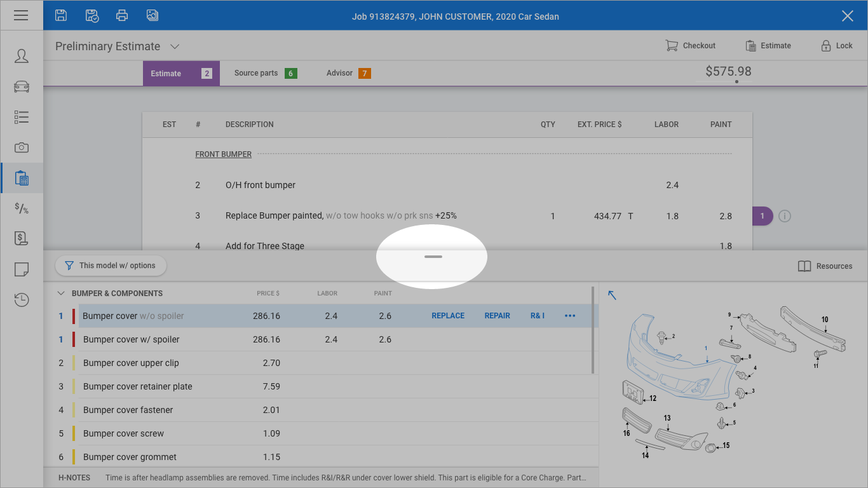868x488 pixels.
Task: Open the camera photos sidebar icon
Action: pyautogui.click(x=22, y=147)
